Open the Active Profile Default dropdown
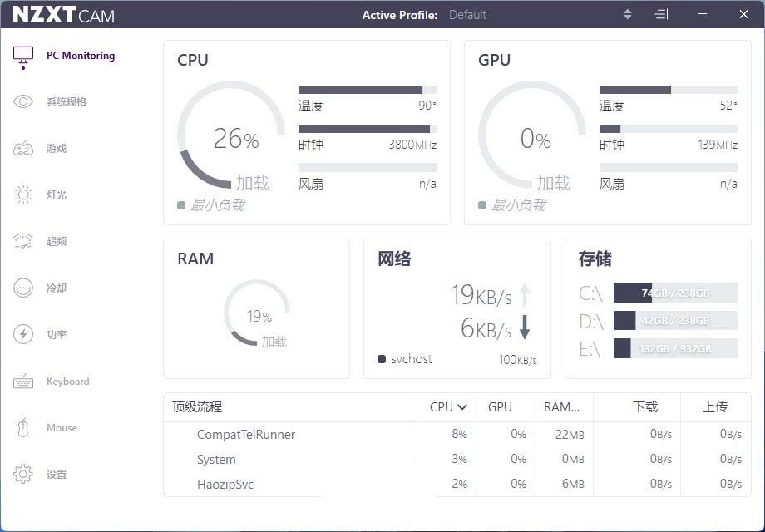765x532 pixels. click(467, 15)
